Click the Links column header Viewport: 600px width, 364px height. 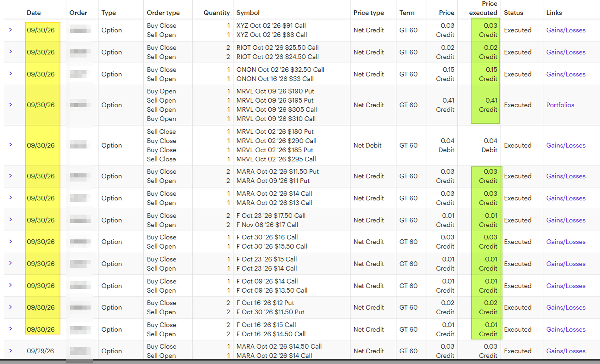(x=554, y=13)
